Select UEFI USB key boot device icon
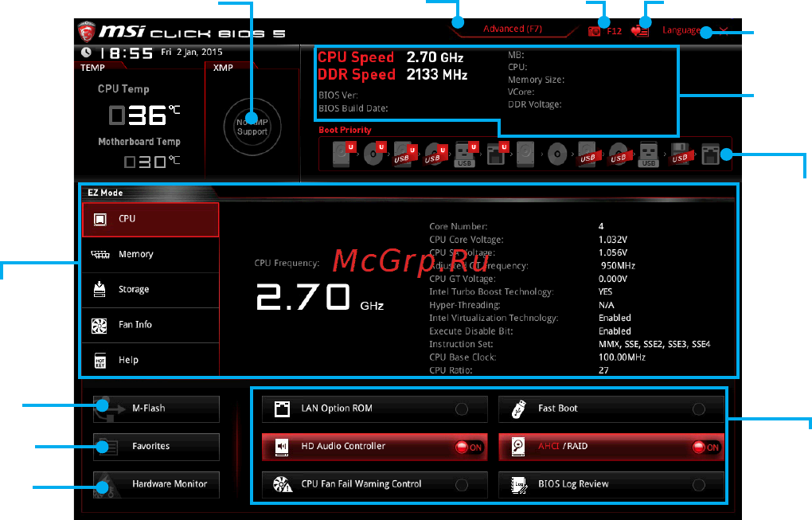This screenshot has height=520, width=812. [x=465, y=154]
